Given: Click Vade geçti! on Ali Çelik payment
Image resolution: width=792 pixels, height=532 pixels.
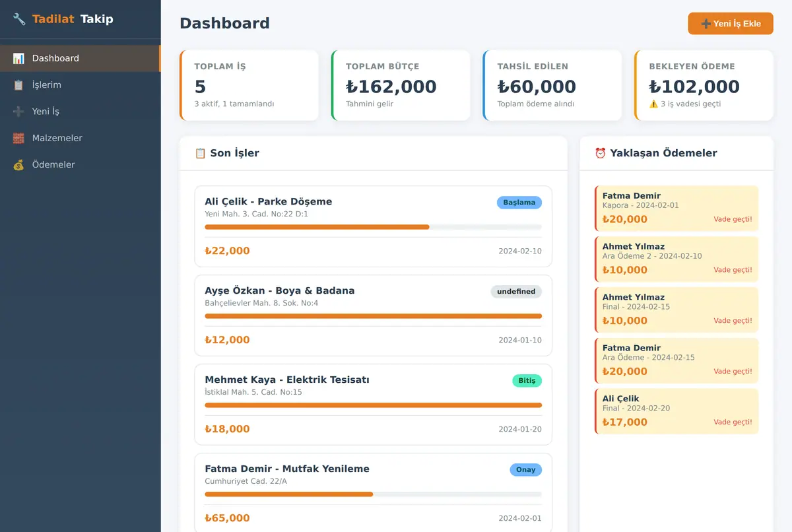Looking at the screenshot, I should click(733, 422).
